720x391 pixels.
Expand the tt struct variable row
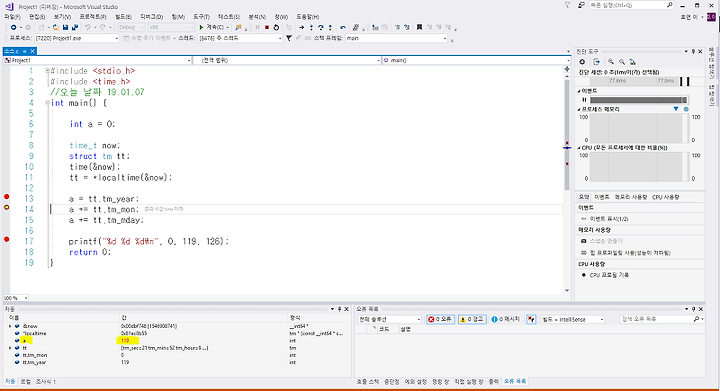pyautogui.click(x=10, y=348)
